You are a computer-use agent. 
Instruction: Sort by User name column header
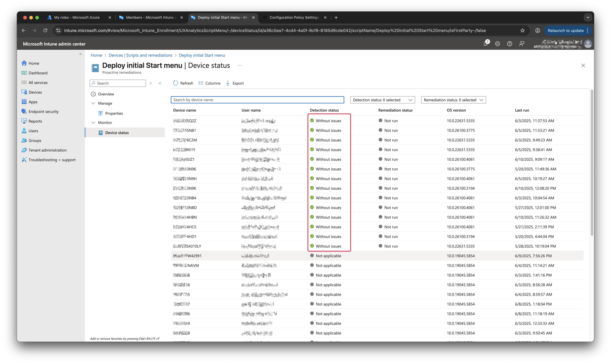pyautogui.click(x=251, y=110)
